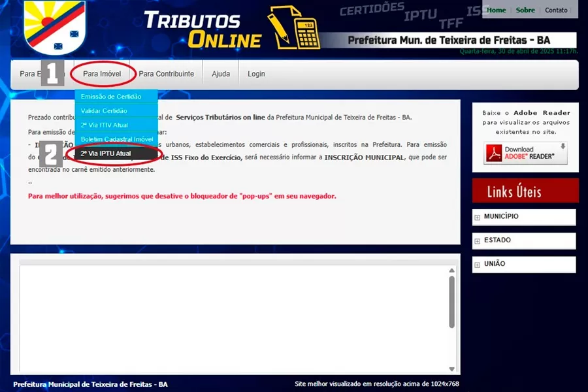Go to the Home link
588x392 pixels.
click(x=496, y=10)
